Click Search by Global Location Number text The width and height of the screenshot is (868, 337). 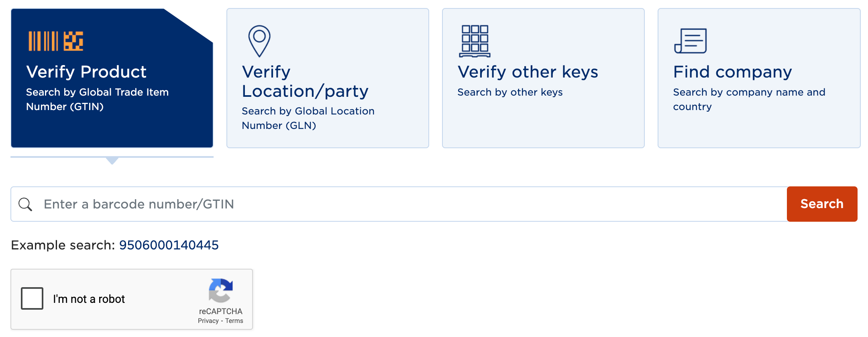coord(308,118)
